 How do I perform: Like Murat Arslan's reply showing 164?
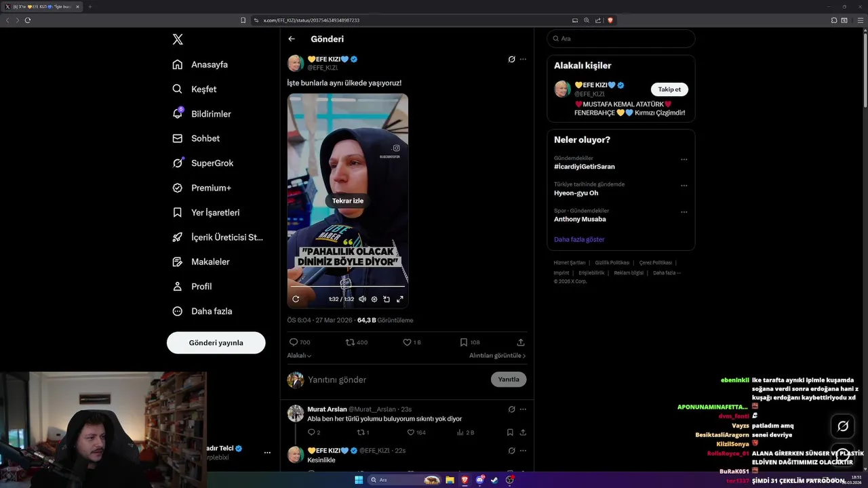tap(416, 432)
